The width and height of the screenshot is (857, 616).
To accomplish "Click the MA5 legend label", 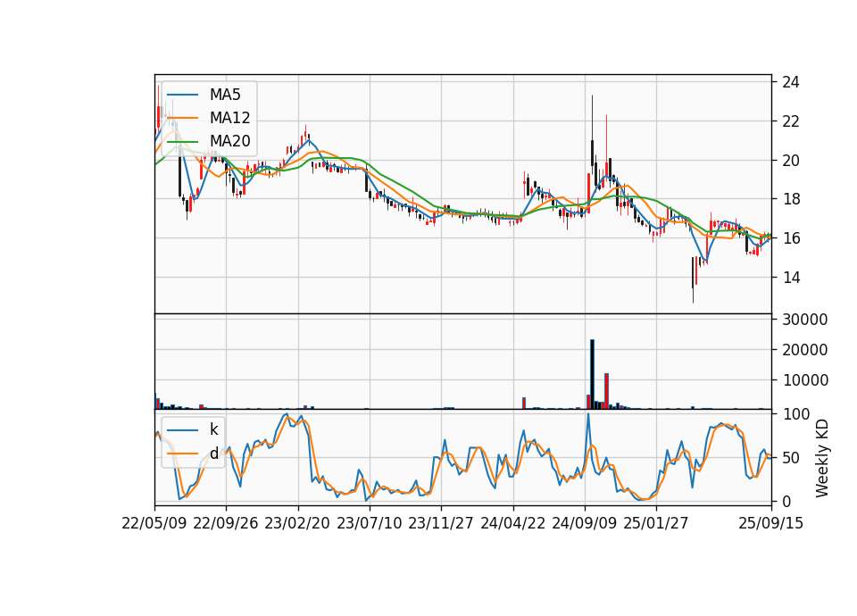I will coord(225,95).
